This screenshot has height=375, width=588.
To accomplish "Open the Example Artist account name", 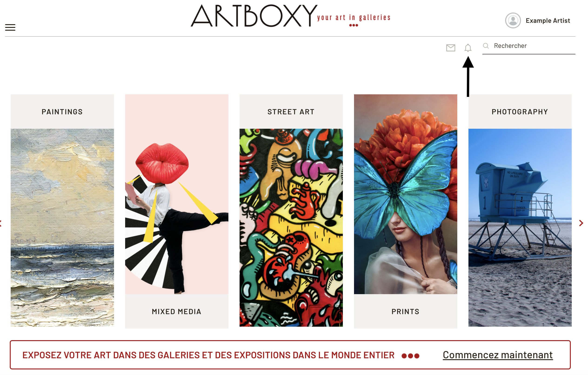I will (x=548, y=21).
